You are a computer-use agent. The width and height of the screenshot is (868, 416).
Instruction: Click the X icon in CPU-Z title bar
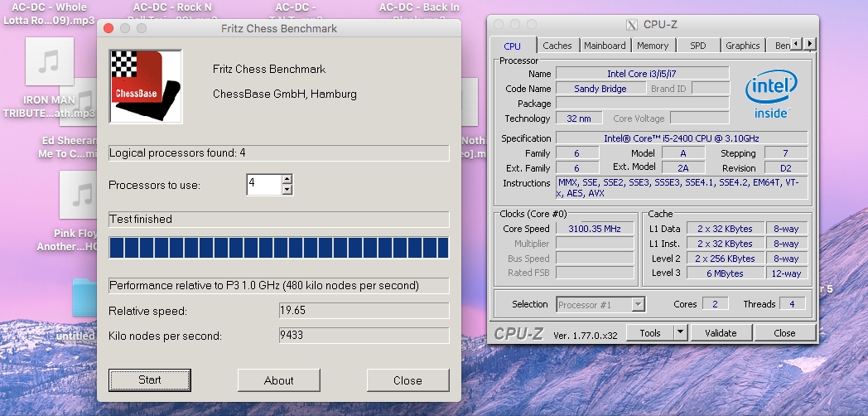pyautogui.click(x=632, y=24)
